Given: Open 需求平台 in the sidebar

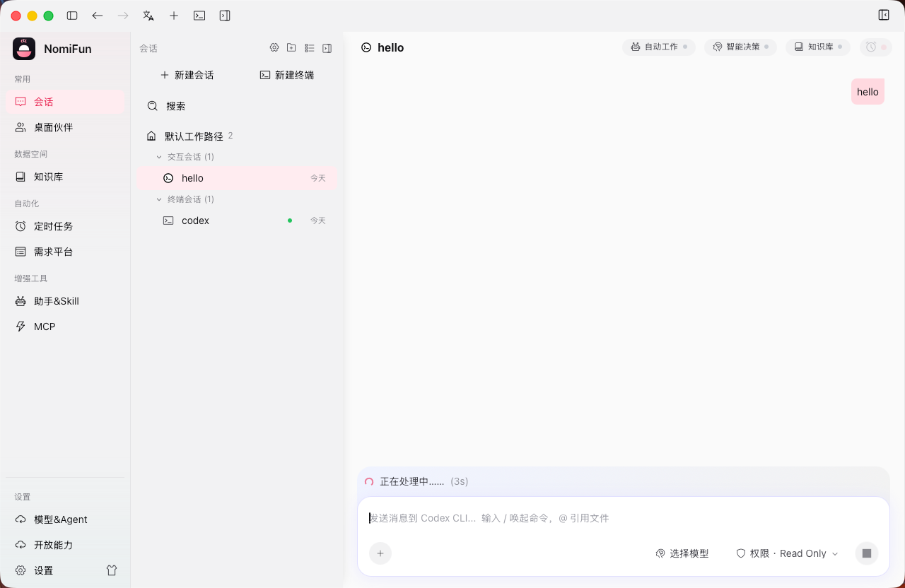Looking at the screenshot, I should (65, 252).
